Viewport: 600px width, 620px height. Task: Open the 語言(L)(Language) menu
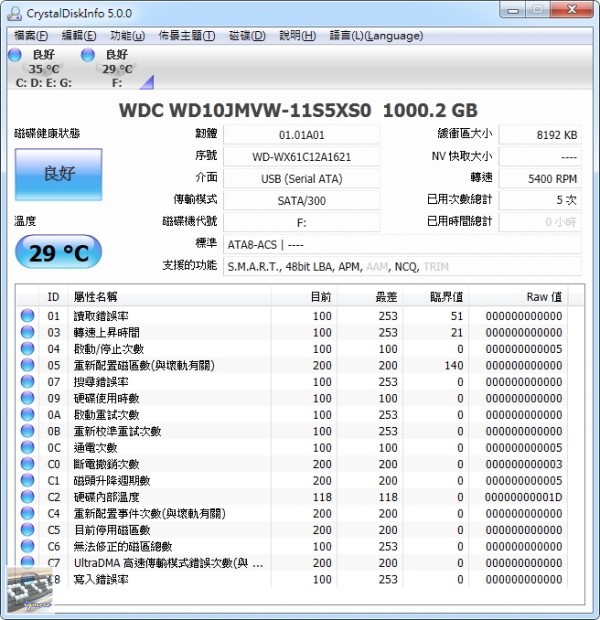pos(376,36)
